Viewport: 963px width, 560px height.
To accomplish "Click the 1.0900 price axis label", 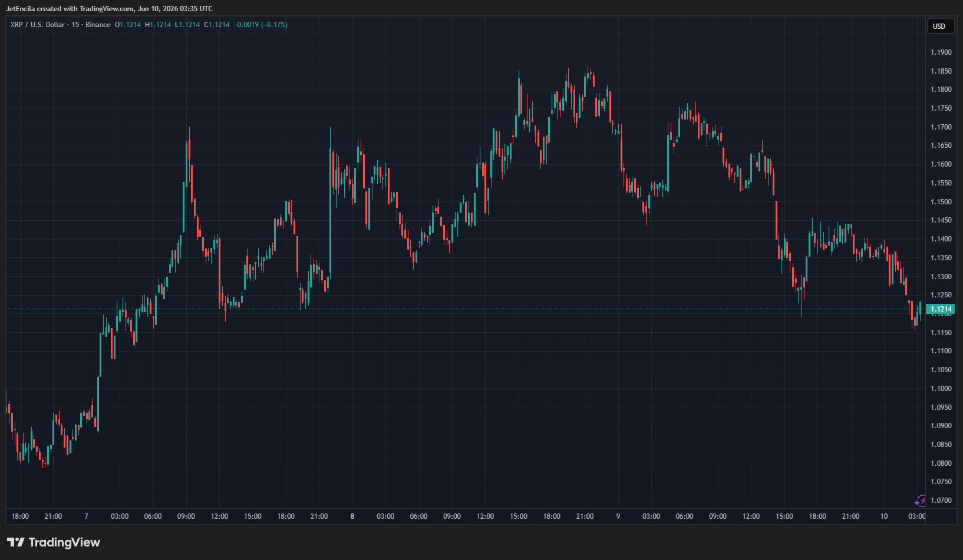I will pos(941,426).
